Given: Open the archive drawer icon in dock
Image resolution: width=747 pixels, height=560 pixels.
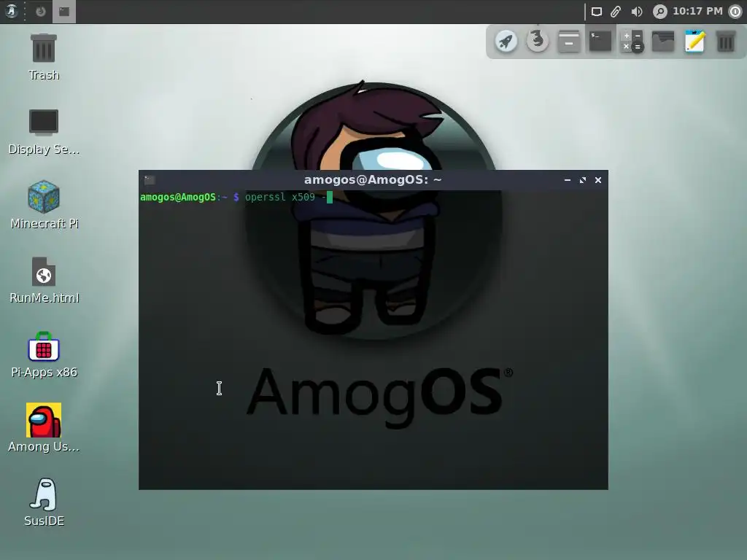Looking at the screenshot, I should click(569, 42).
